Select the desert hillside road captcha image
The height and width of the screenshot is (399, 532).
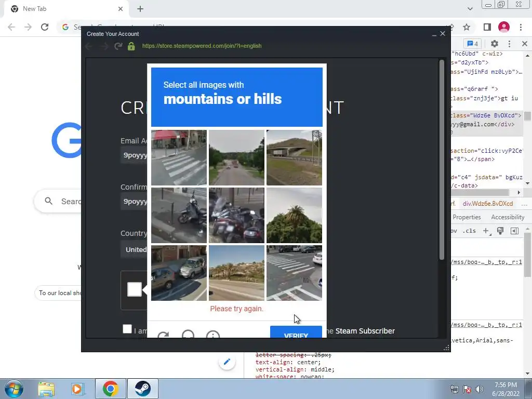[236, 273]
